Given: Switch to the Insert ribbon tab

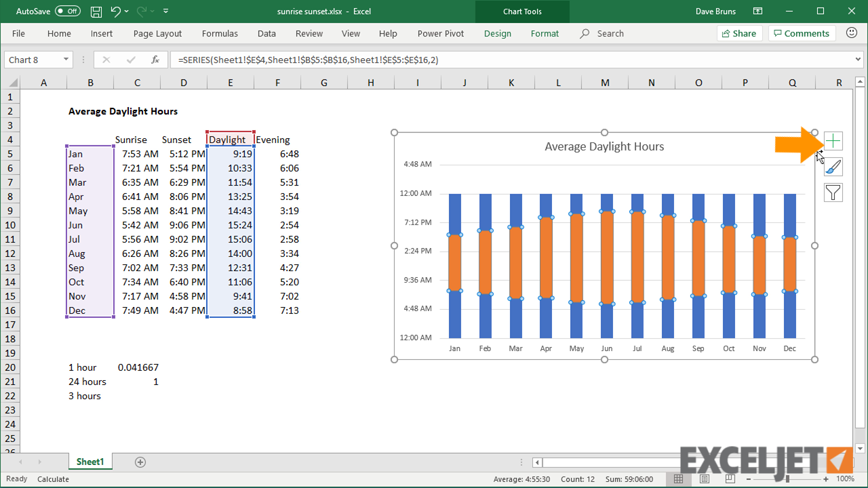Looking at the screenshot, I should pyautogui.click(x=102, y=33).
